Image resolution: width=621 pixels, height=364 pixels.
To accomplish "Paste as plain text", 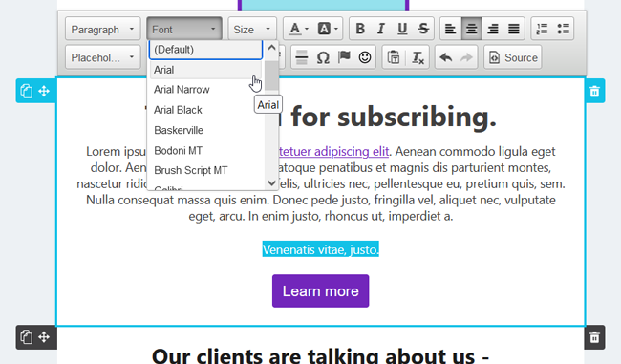I will (394, 58).
